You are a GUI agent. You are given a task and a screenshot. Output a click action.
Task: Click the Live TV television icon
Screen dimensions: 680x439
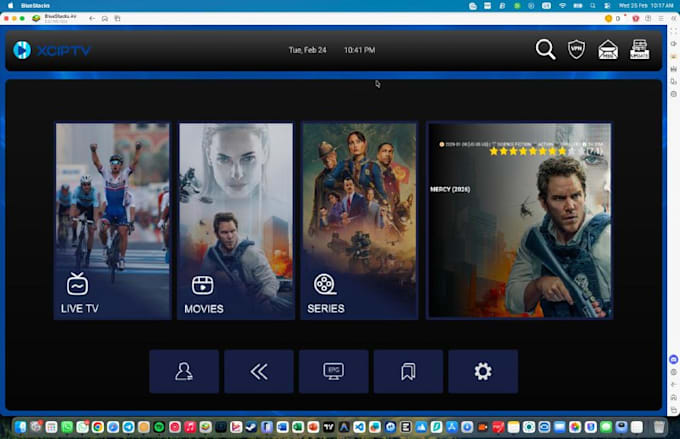click(77, 284)
